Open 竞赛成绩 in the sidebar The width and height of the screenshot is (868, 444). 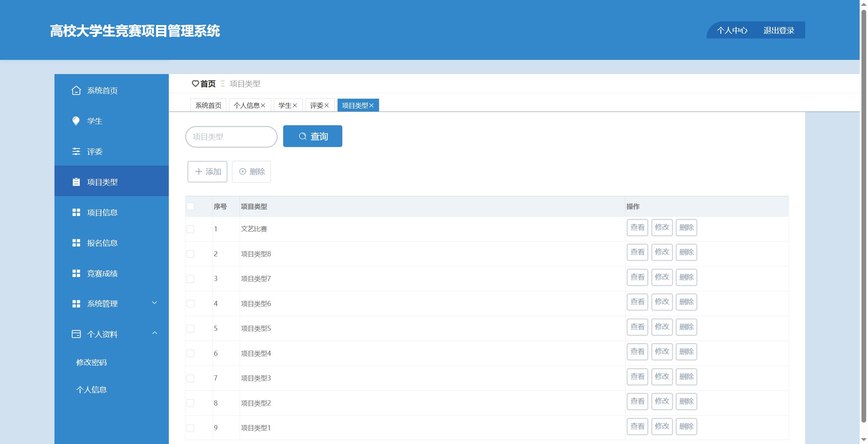tap(111, 273)
